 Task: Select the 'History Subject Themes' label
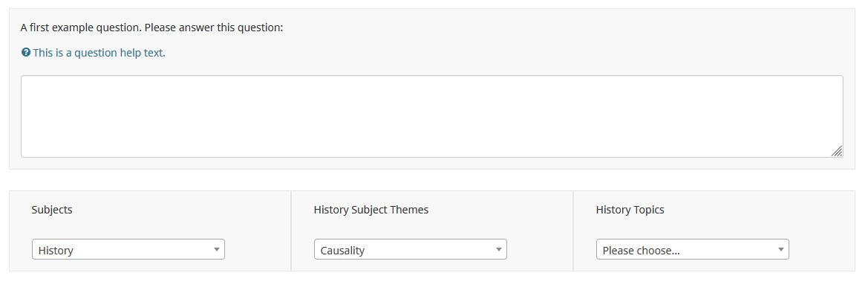pyautogui.click(x=371, y=210)
